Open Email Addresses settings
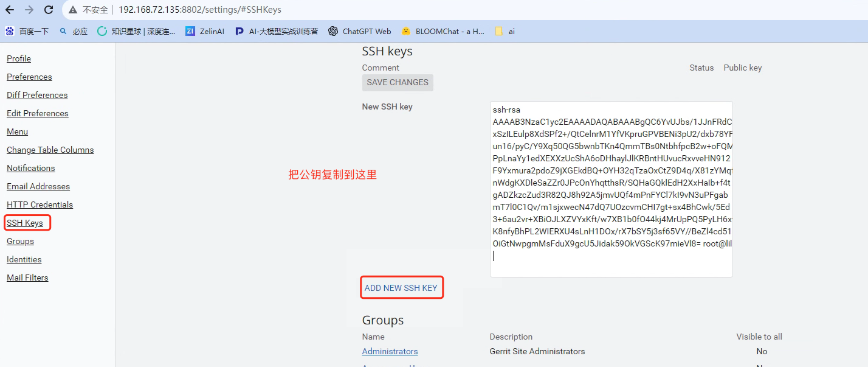Image resolution: width=868 pixels, height=367 pixels. (x=38, y=186)
